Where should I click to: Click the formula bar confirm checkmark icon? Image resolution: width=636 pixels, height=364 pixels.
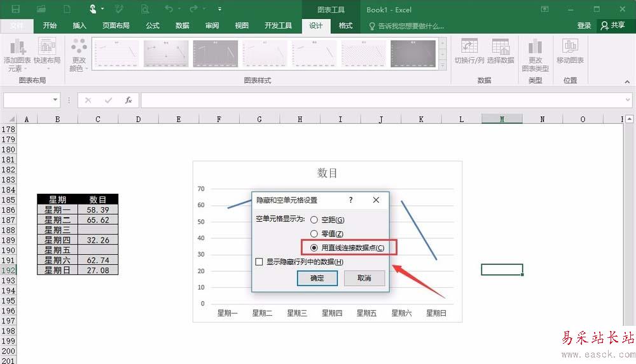(x=108, y=100)
